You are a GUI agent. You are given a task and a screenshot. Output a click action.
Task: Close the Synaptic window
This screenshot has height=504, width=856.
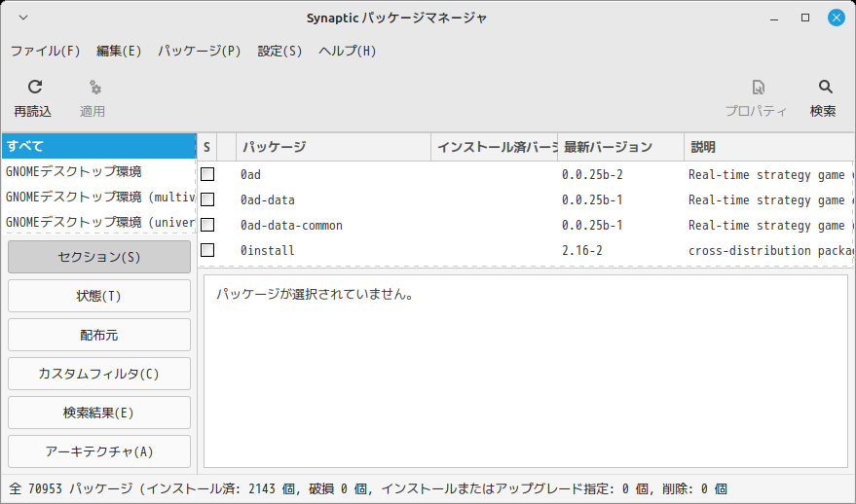coord(837,18)
